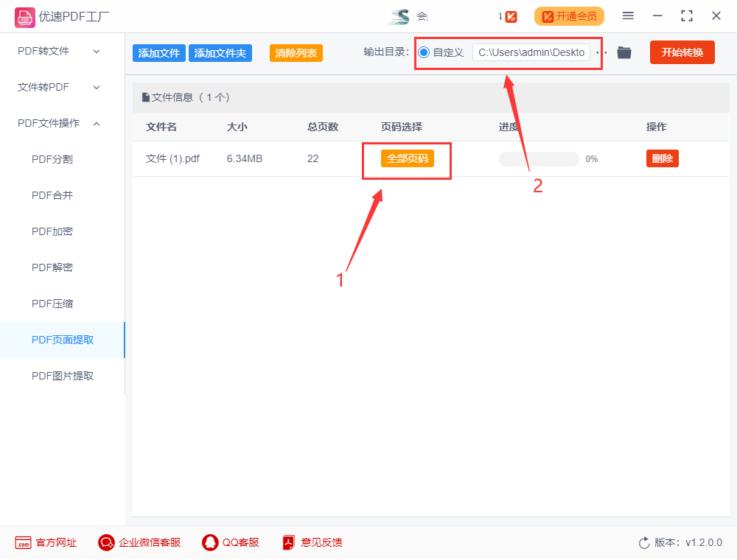Image resolution: width=737 pixels, height=560 pixels.
Task: Click the output path input field
Action: pos(531,52)
